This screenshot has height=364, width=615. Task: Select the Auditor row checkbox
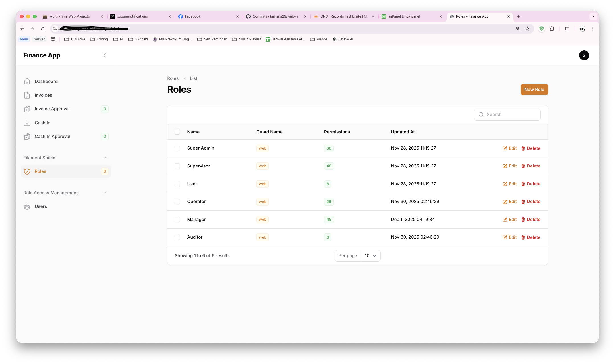(177, 237)
